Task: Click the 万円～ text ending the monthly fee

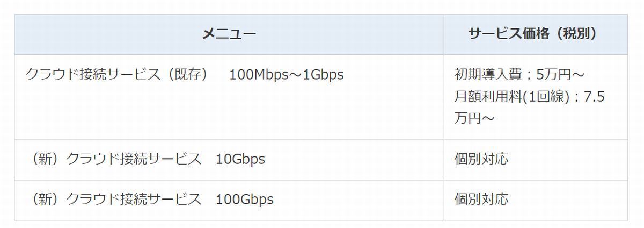Action: 474,118
